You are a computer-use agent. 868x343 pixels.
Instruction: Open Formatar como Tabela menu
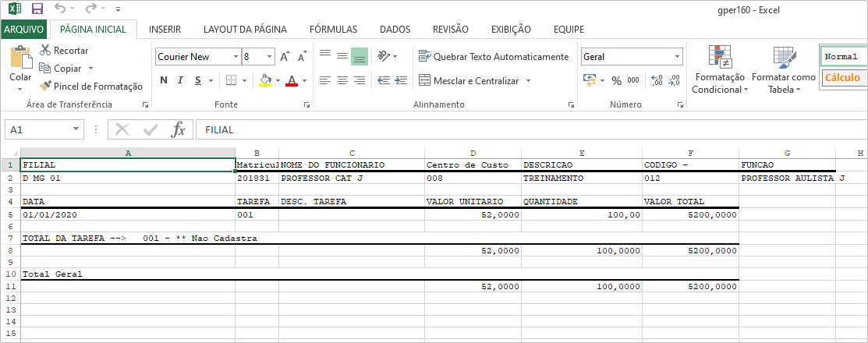(784, 70)
